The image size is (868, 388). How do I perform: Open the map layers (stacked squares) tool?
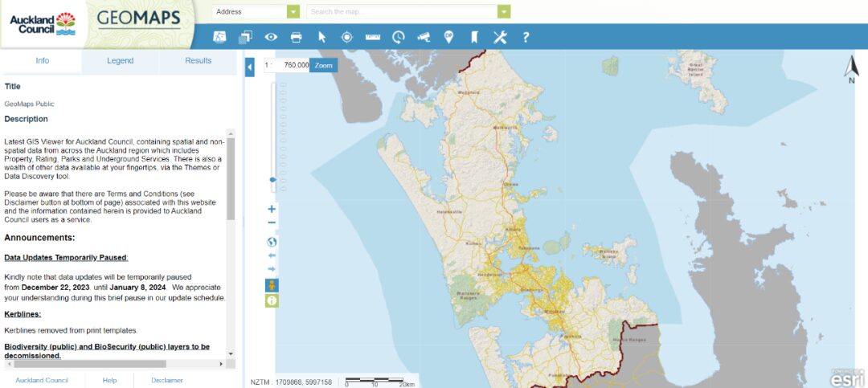click(245, 37)
